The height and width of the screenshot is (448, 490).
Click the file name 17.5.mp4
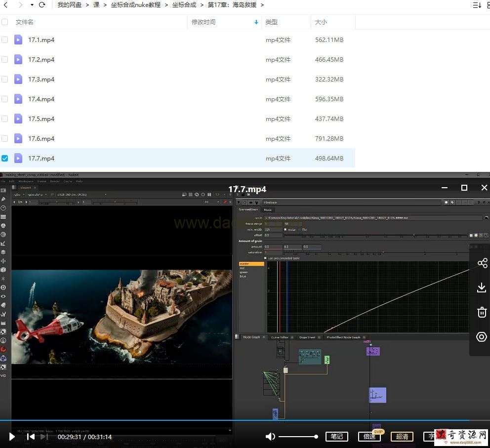41,119
